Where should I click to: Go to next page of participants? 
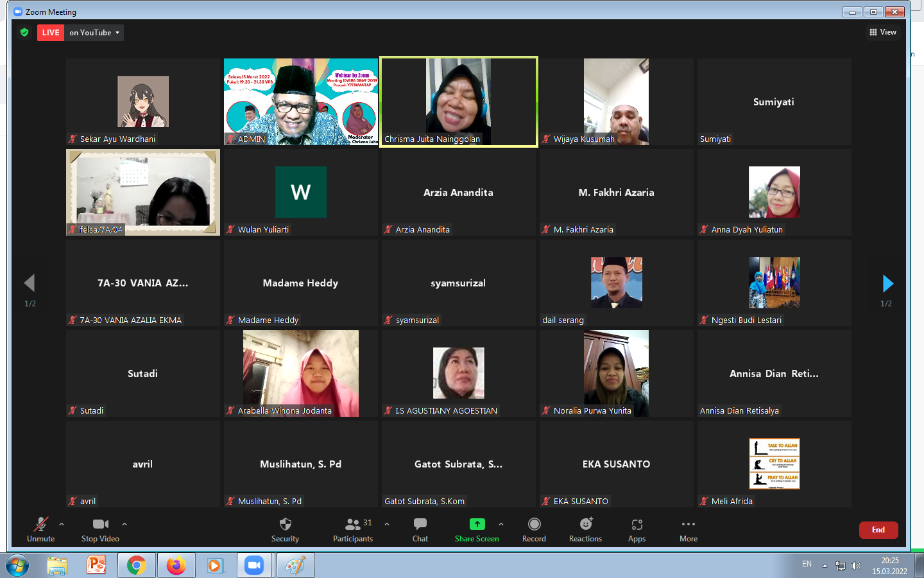coord(887,283)
